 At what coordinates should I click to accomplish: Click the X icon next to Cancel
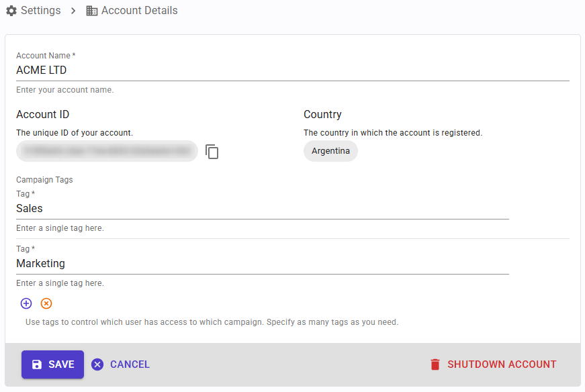pos(97,364)
